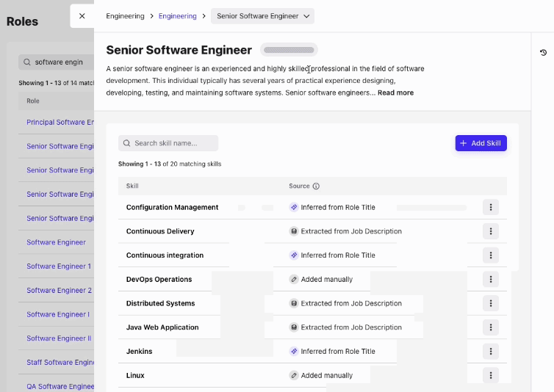This screenshot has width=554, height=392.
Task: Focus the Search skill name field
Action: pos(168,143)
